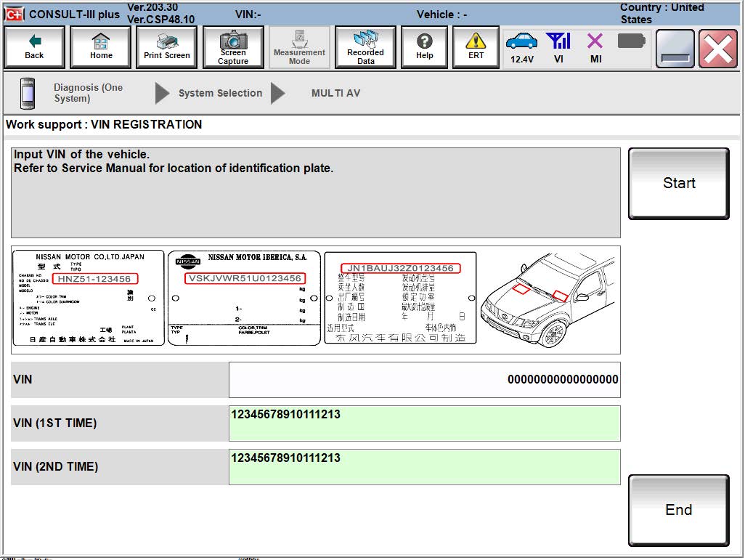Click the Nissan Motor Iberica plate image
Viewport: 745px width, 560px height.
[x=244, y=298]
